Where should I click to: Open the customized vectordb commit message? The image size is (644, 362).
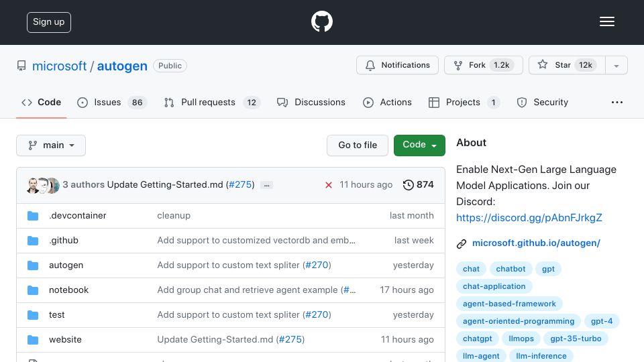(256, 241)
